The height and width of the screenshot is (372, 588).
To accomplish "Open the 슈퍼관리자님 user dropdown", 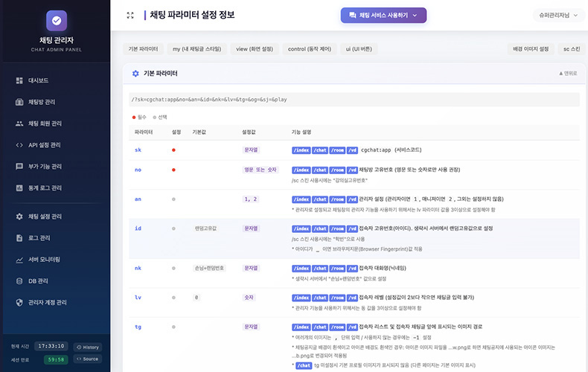I will [558, 16].
